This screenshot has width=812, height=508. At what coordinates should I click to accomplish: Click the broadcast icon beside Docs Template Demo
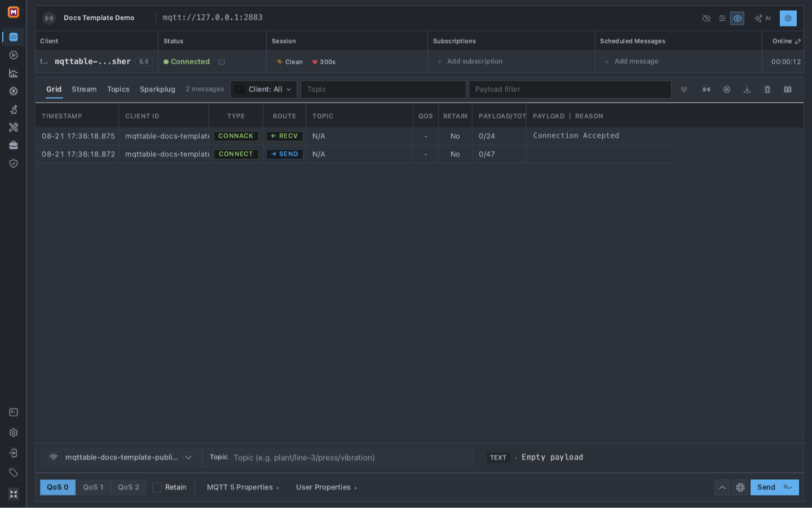[x=50, y=18]
